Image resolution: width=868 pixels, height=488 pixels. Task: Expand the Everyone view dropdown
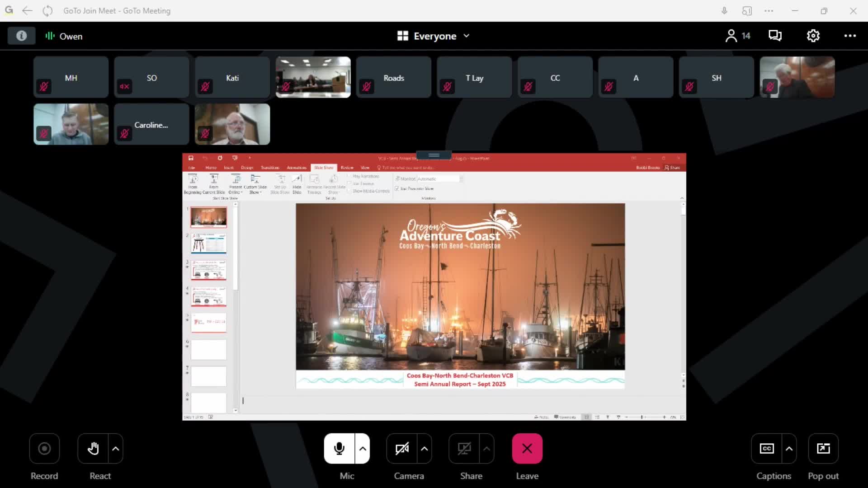(x=434, y=36)
